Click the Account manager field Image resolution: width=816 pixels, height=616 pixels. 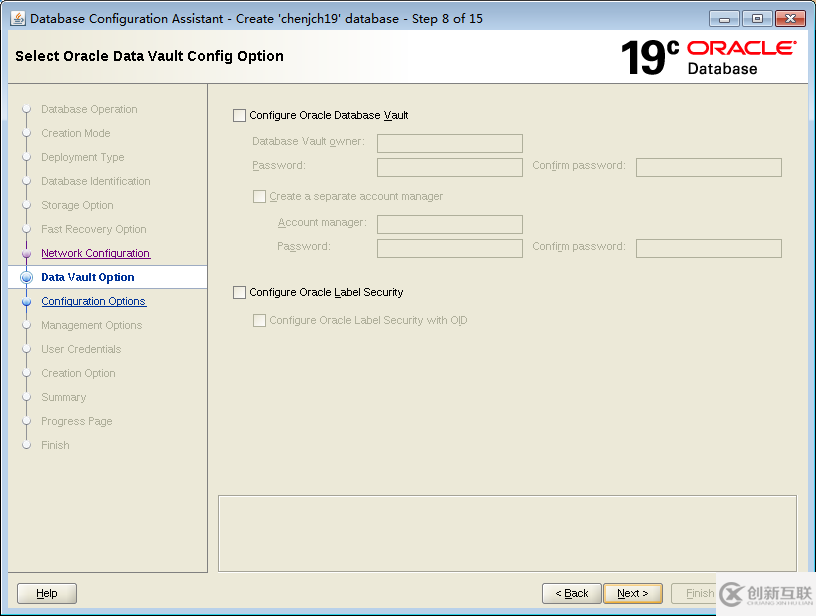[x=450, y=225]
